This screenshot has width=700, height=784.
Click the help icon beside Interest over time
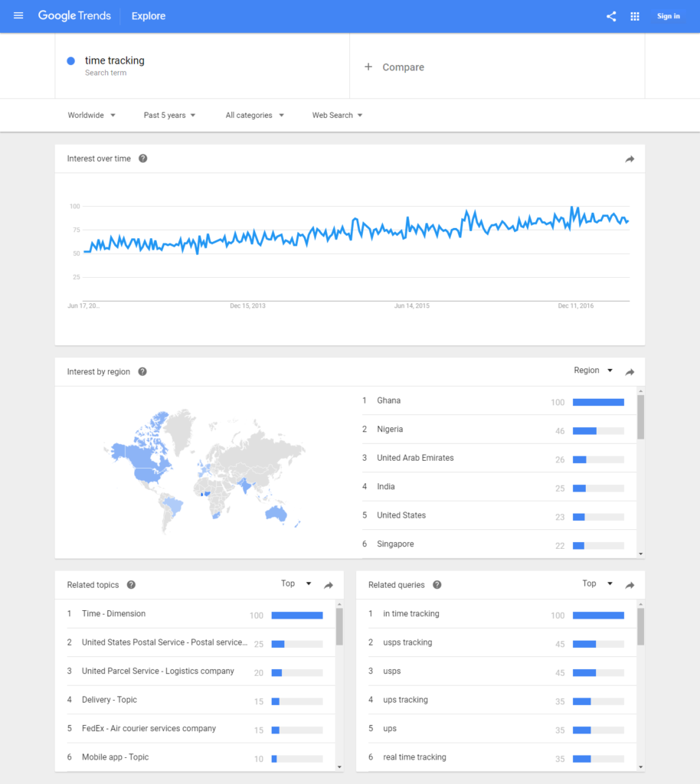(143, 158)
